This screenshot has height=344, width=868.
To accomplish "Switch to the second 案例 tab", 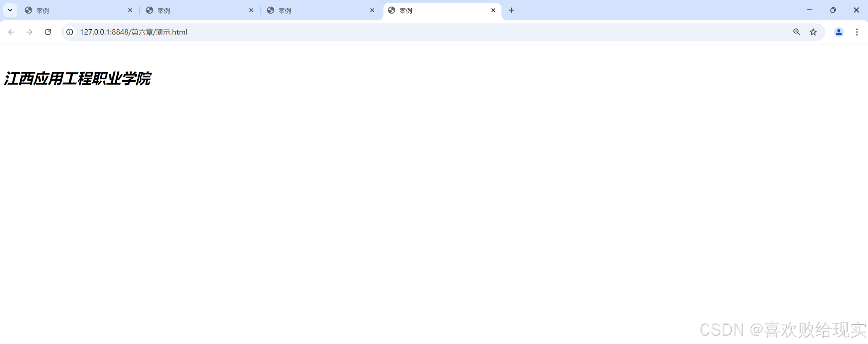I will coord(200,11).
